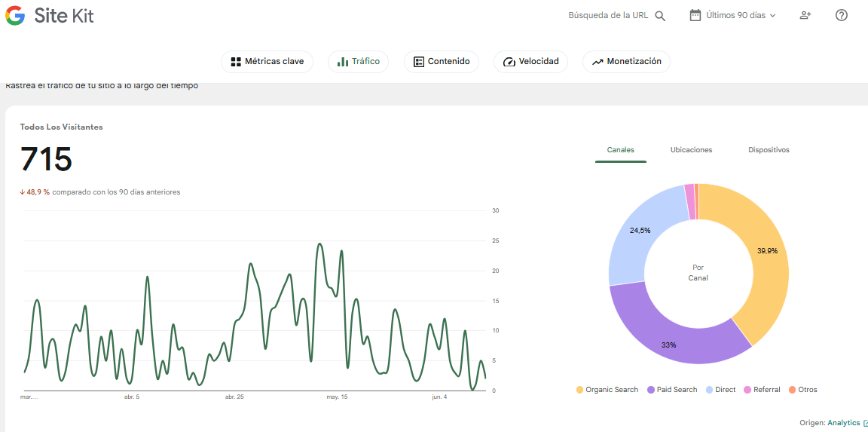Click the URL search magnifier icon
The height and width of the screenshot is (432, 868).
(x=660, y=16)
